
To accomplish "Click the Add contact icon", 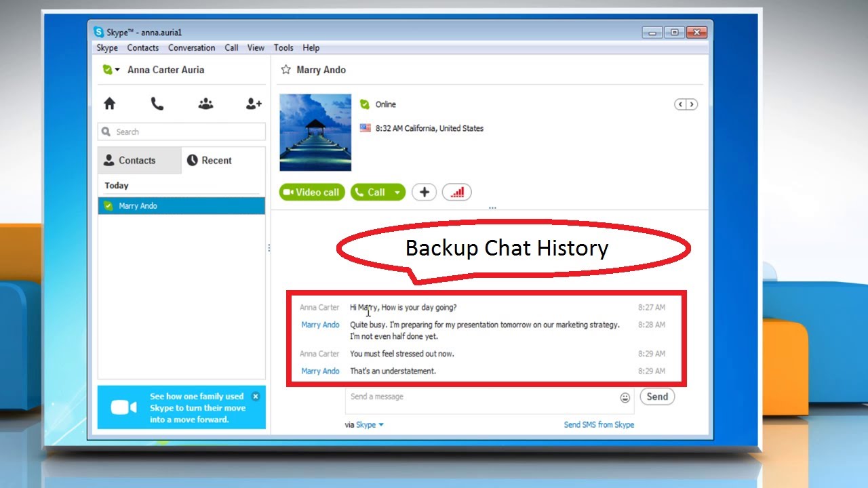I will (254, 104).
